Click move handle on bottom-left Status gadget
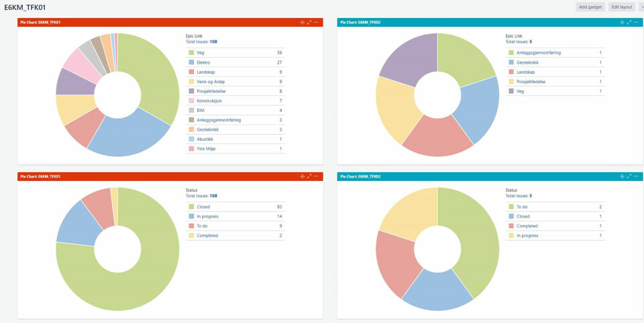The image size is (644, 323). [303, 177]
